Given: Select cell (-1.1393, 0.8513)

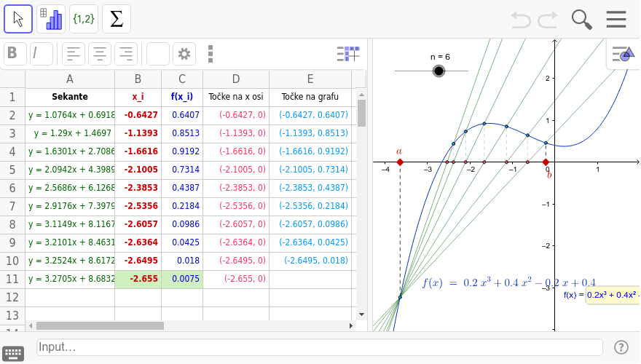Looking at the screenshot, I should [x=310, y=134].
